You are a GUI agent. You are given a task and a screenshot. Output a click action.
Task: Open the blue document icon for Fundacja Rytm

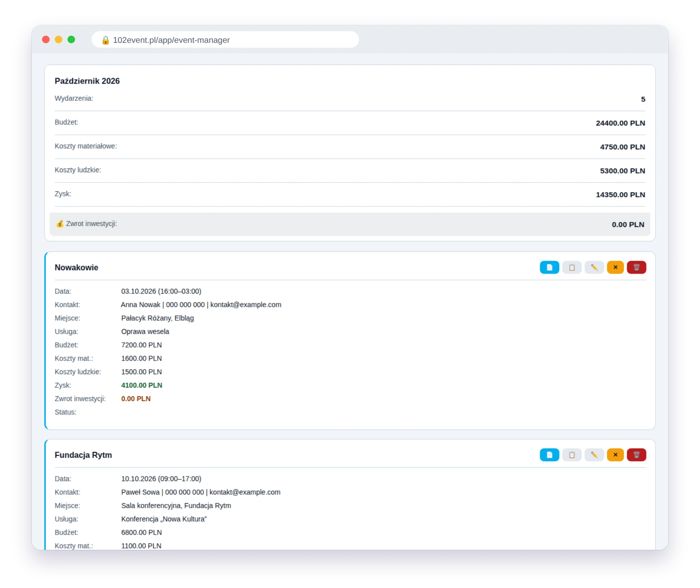click(549, 455)
